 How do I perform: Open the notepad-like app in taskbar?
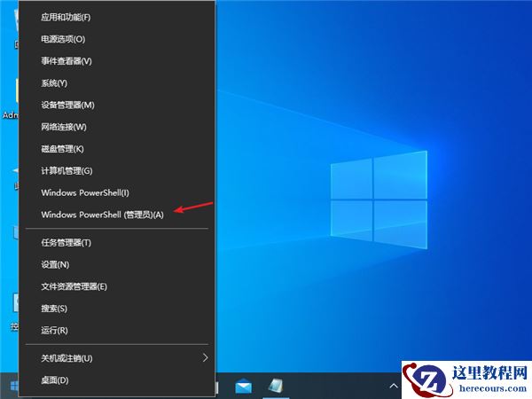pos(275,386)
